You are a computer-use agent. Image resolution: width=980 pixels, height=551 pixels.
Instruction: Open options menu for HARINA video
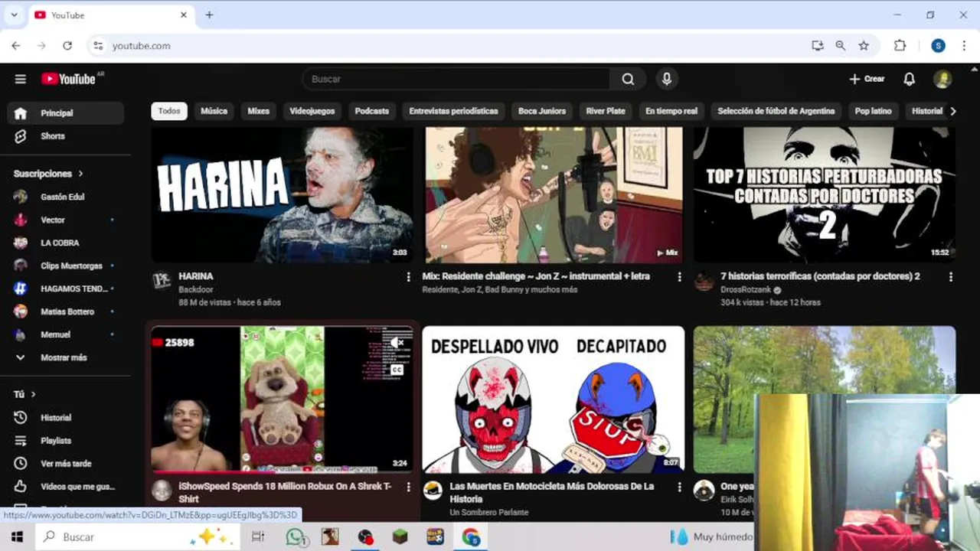click(408, 277)
